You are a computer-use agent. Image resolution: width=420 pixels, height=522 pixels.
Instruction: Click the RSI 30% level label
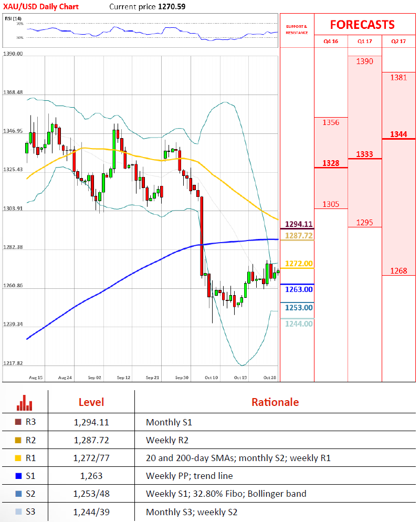point(20,38)
